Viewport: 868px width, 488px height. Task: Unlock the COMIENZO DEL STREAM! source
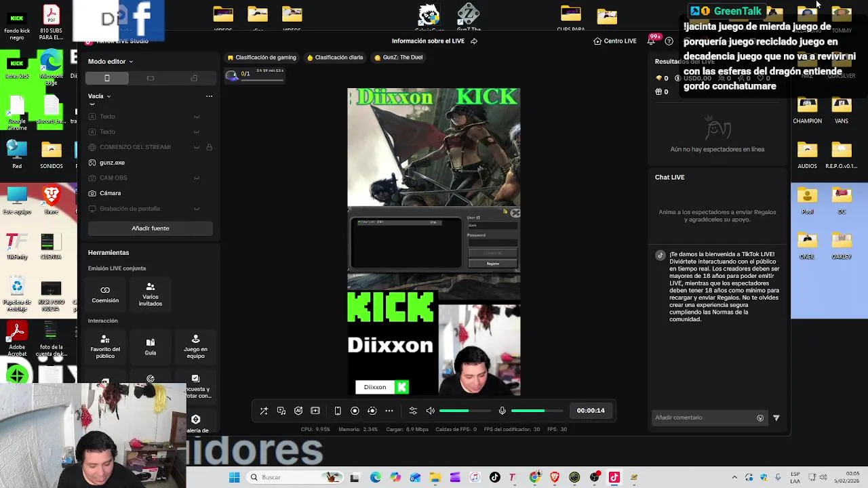point(209,147)
